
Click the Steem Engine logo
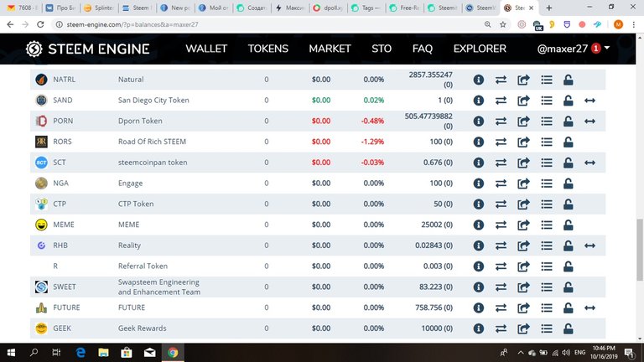(87, 49)
